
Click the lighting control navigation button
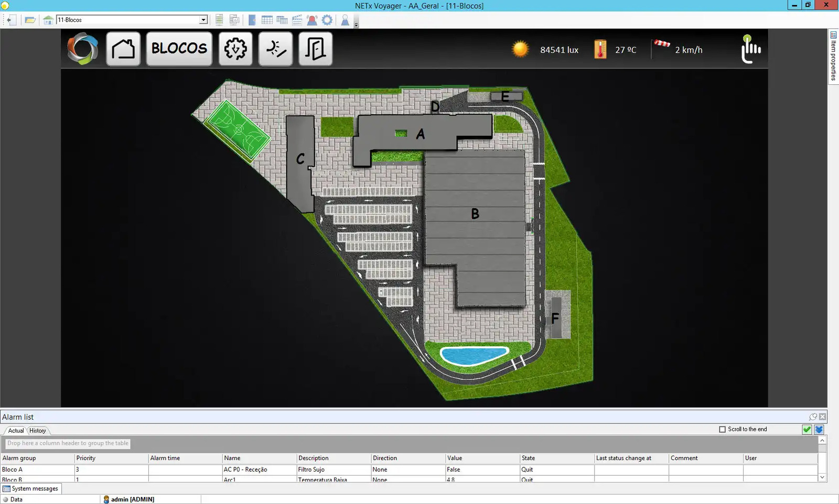275,49
